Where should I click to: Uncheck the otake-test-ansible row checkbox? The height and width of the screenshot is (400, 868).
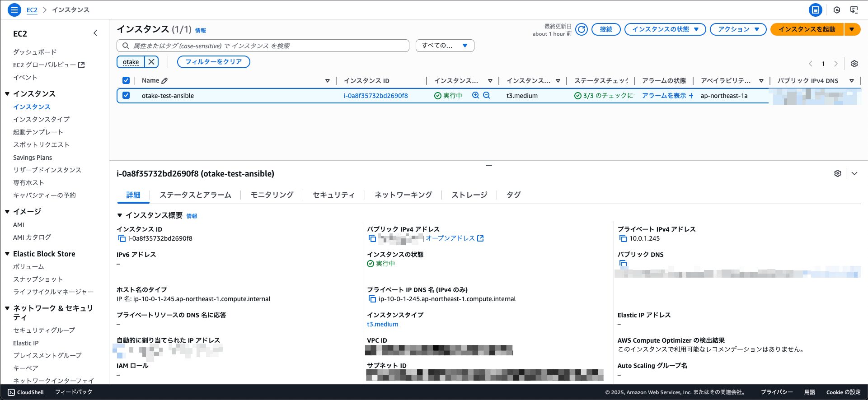coord(126,95)
